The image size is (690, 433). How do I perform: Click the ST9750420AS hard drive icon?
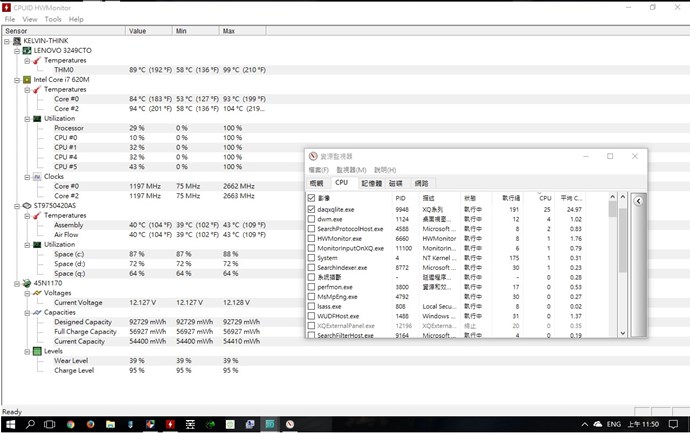[27, 205]
